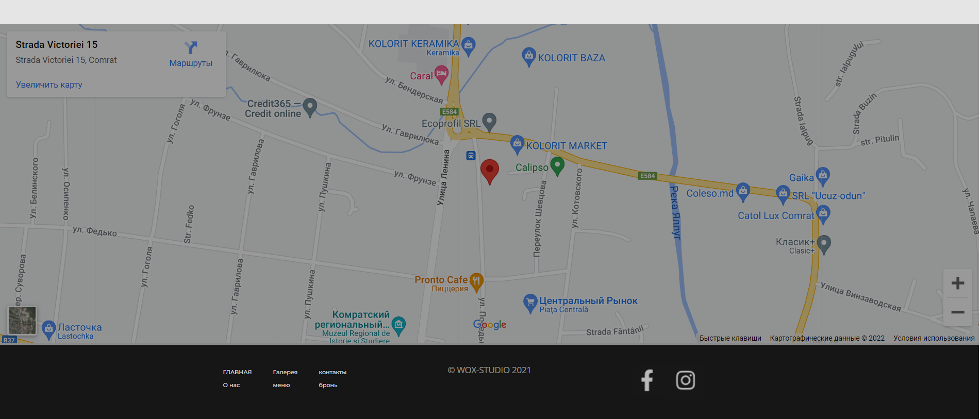Click the green Calipso pin
The image size is (980, 419).
click(x=557, y=166)
